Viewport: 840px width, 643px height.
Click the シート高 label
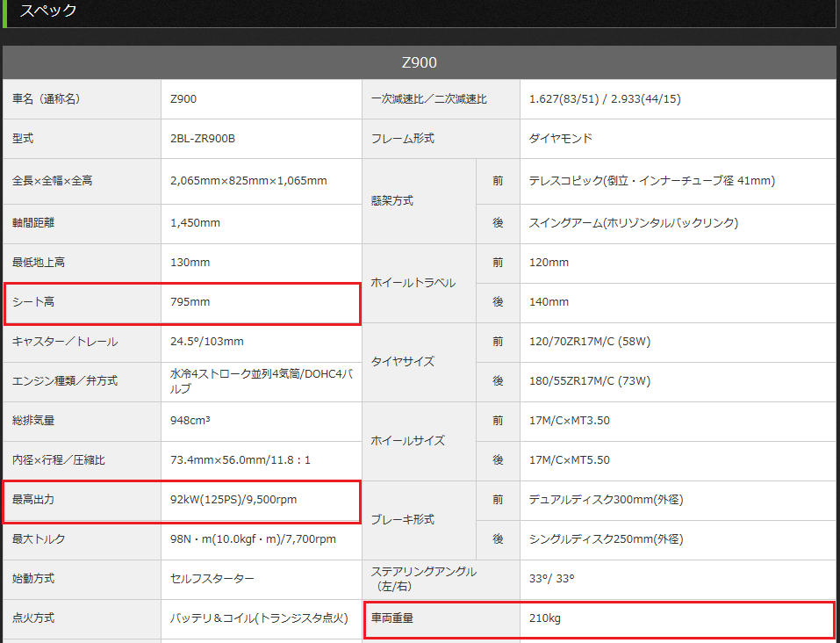click(x=33, y=302)
